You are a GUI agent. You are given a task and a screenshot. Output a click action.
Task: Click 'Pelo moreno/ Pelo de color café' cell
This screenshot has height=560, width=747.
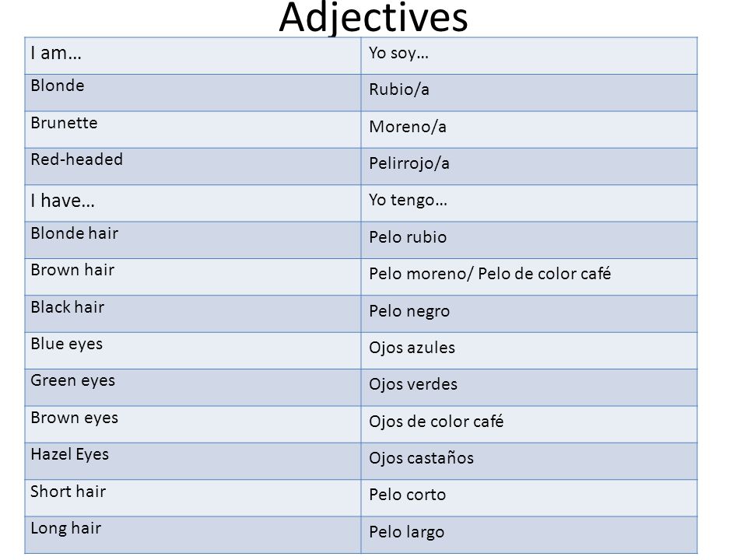coord(529,277)
